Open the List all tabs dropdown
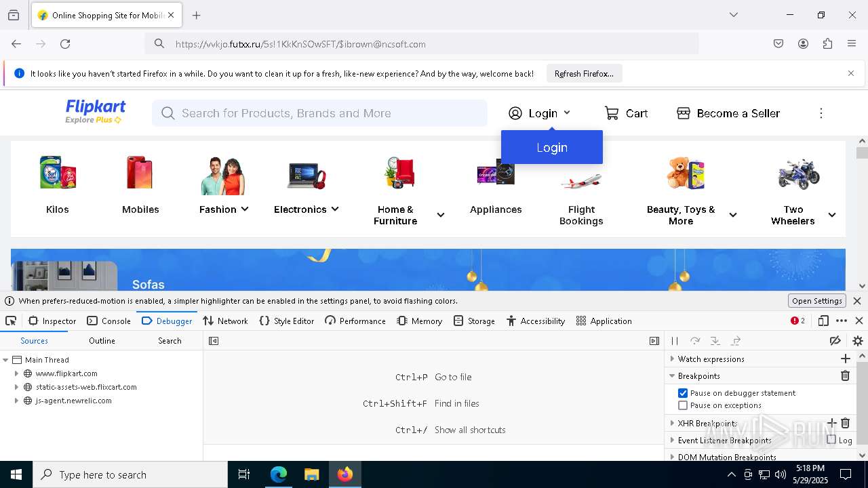Screen dimensions: 868x488 (733, 15)
